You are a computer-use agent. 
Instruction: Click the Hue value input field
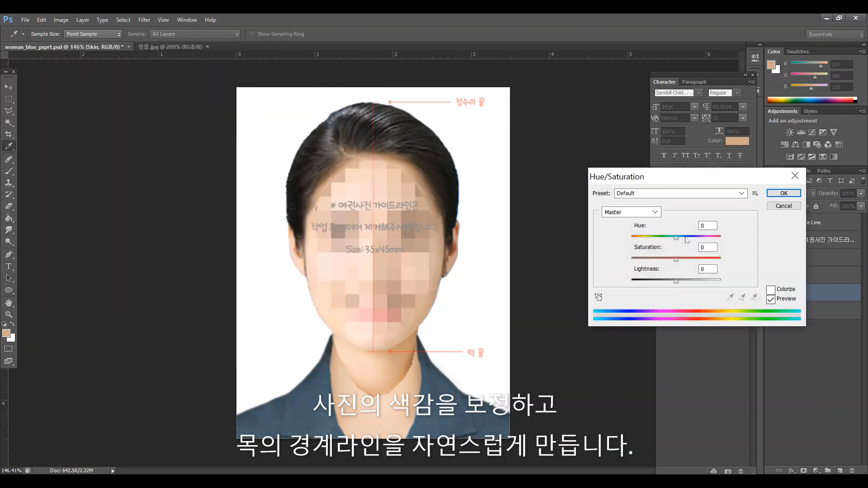708,225
